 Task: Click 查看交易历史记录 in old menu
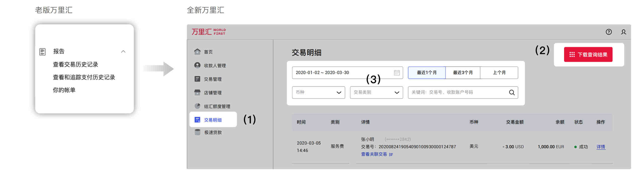pos(75,65)
